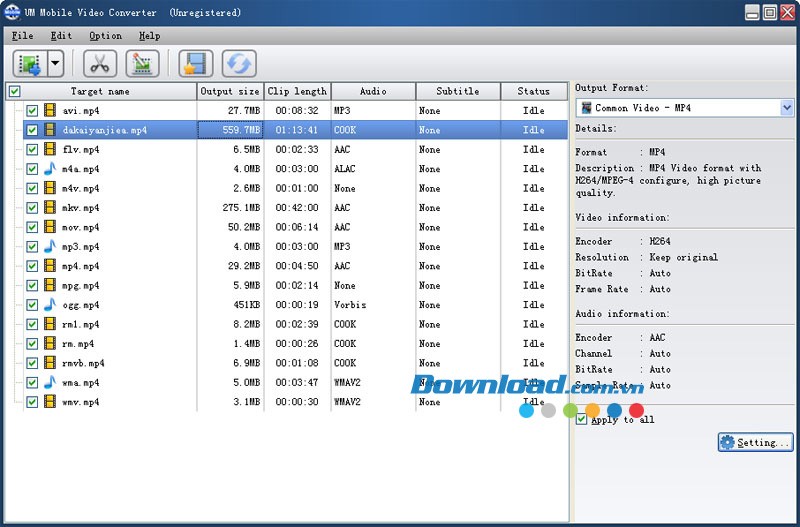Uncheck the dakaiyanjiea.mp4 checkbox

tap(32, 130)
